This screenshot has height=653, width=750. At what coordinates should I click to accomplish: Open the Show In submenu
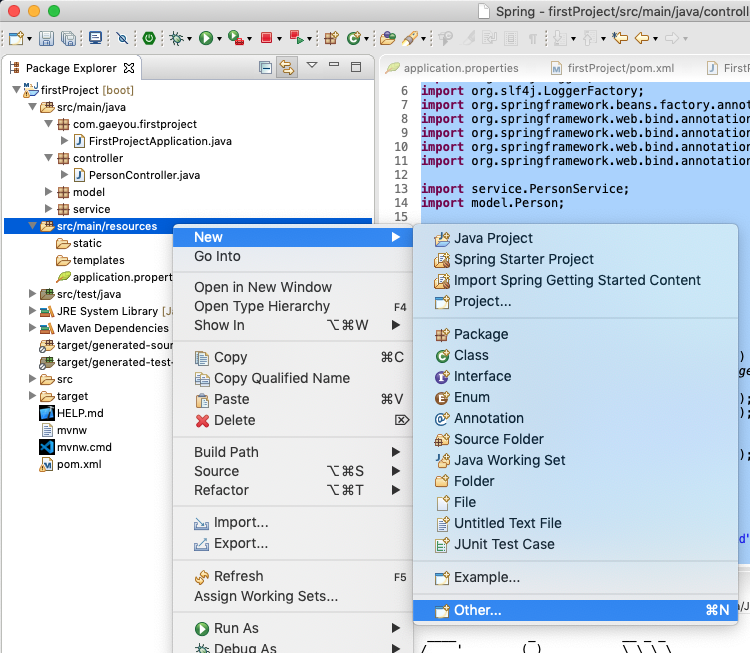(x=292, y=325)
